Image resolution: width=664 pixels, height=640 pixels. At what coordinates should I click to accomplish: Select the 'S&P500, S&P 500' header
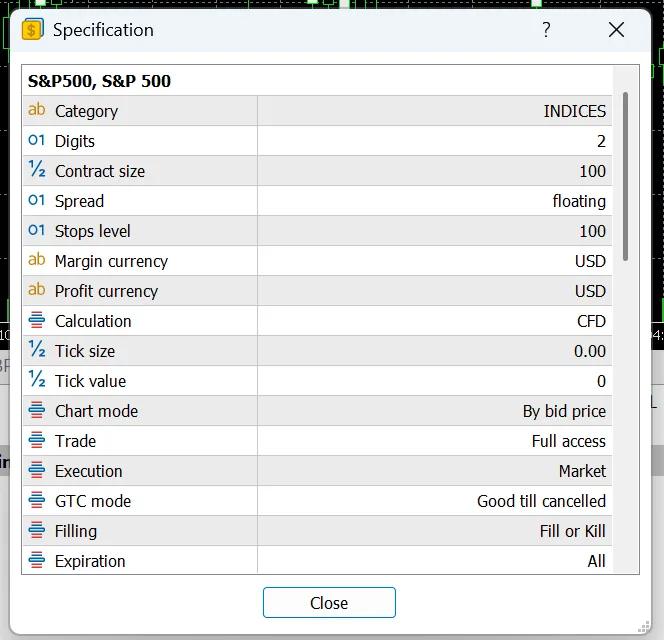point(99,81)
